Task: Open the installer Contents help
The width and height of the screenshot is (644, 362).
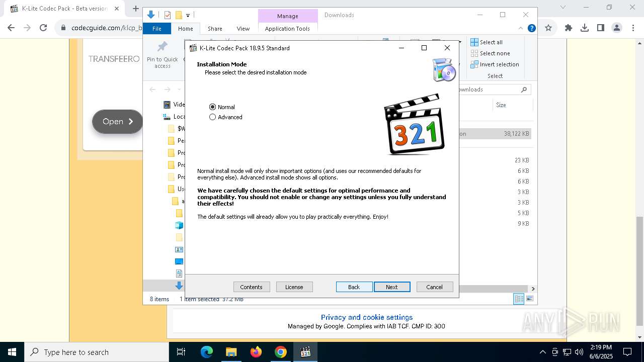Action: 252,287
